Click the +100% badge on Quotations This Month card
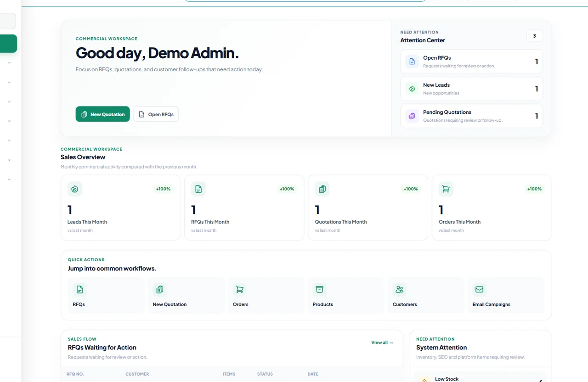588x382 pixels. (411, 189)
